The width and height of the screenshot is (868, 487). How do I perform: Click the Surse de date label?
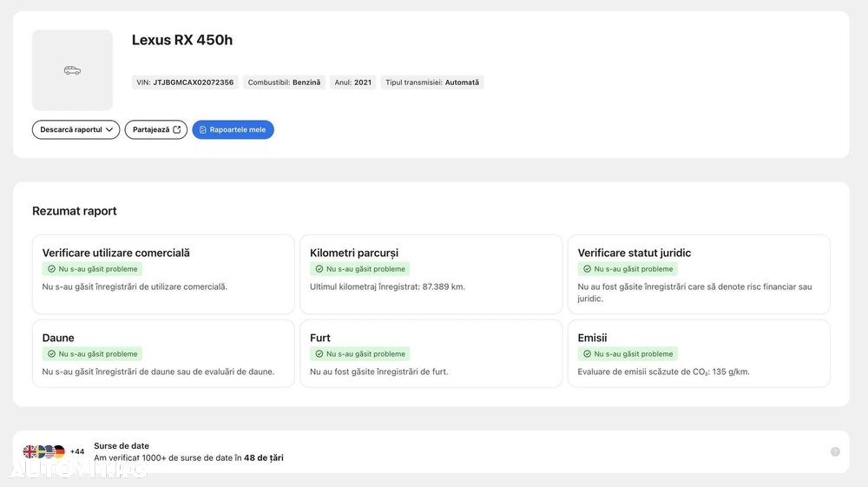point(122,445)
